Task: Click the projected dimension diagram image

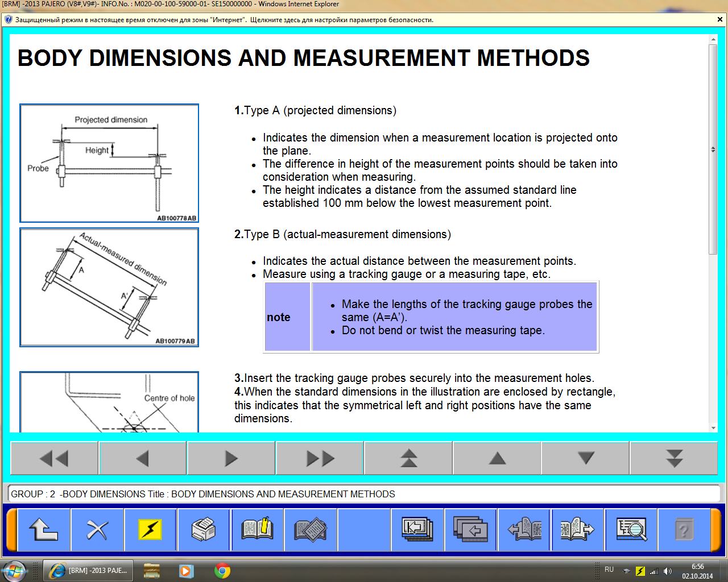Action: pos(109,163)
